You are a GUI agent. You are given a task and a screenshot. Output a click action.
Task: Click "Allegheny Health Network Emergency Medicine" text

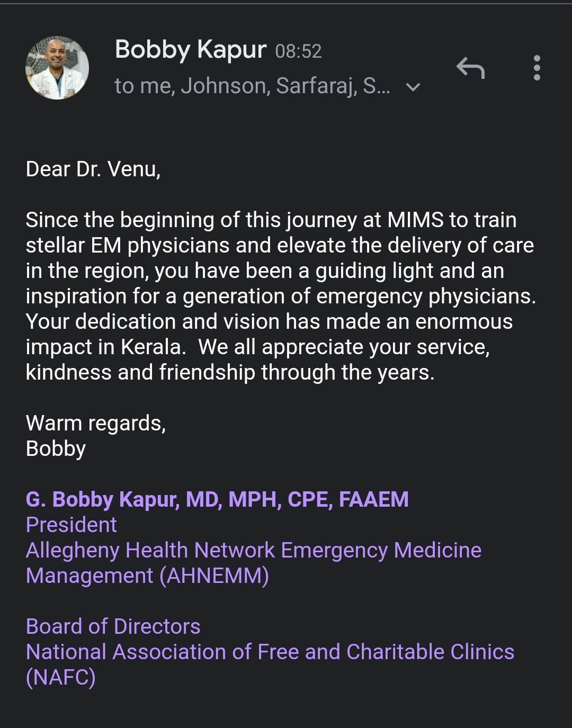pos(254,551)
